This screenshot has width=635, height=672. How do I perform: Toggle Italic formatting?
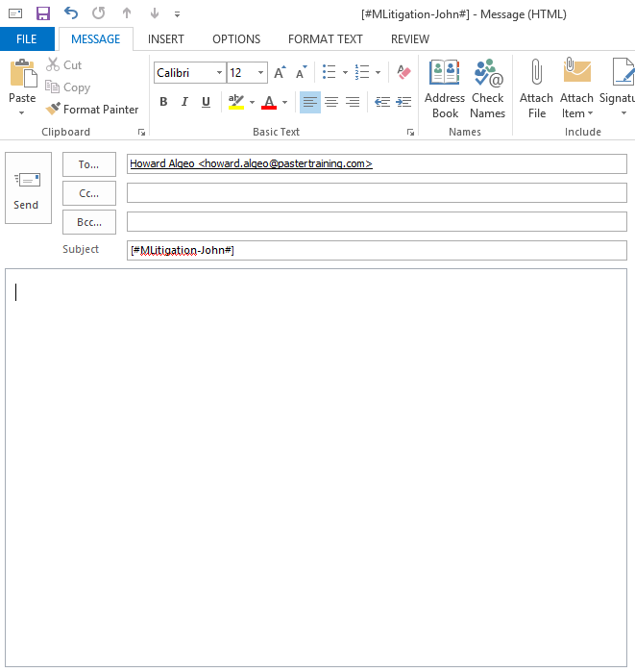[183, 102]
